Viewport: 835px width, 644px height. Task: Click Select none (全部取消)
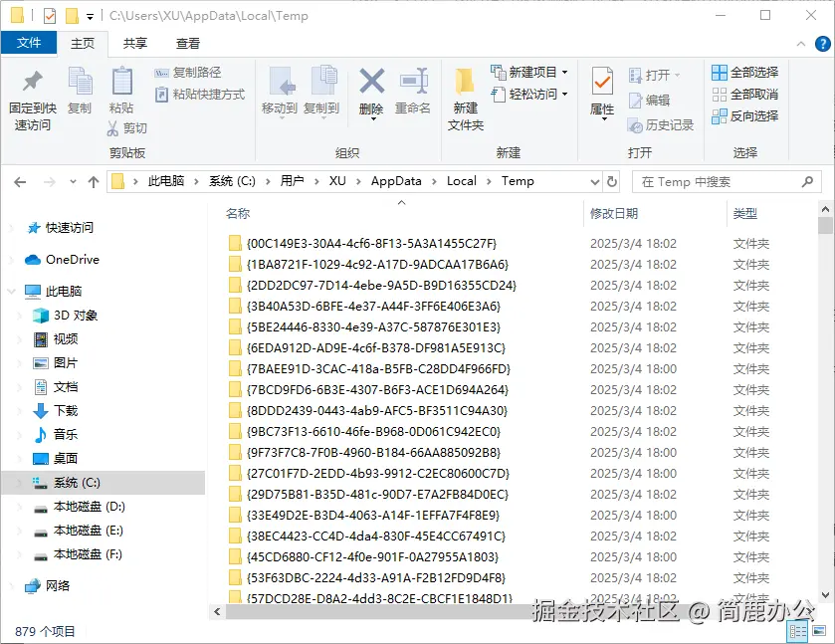(x=744, y=95)
